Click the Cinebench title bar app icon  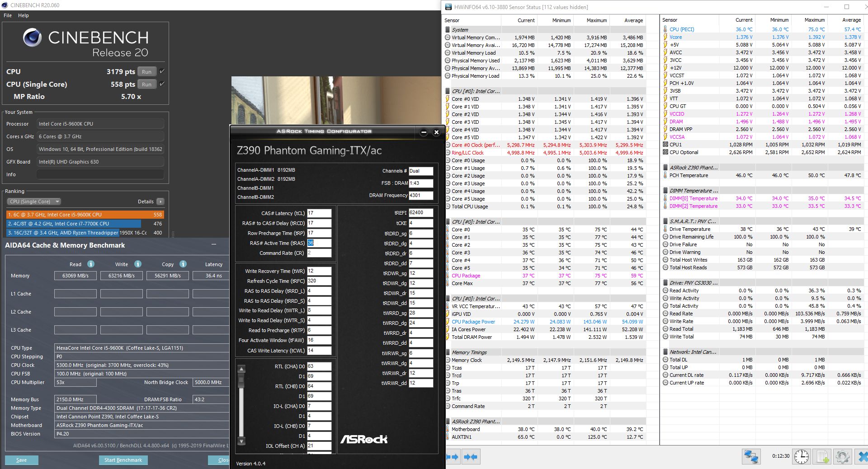tap(5, 5)
